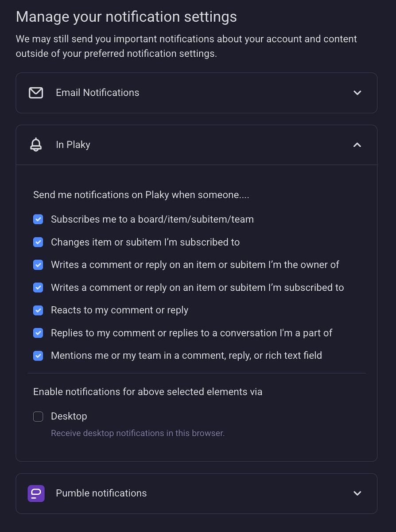Click the Email Notifications envelope icon
This screenshot has height=532, width=396.
tap(36, 93)
